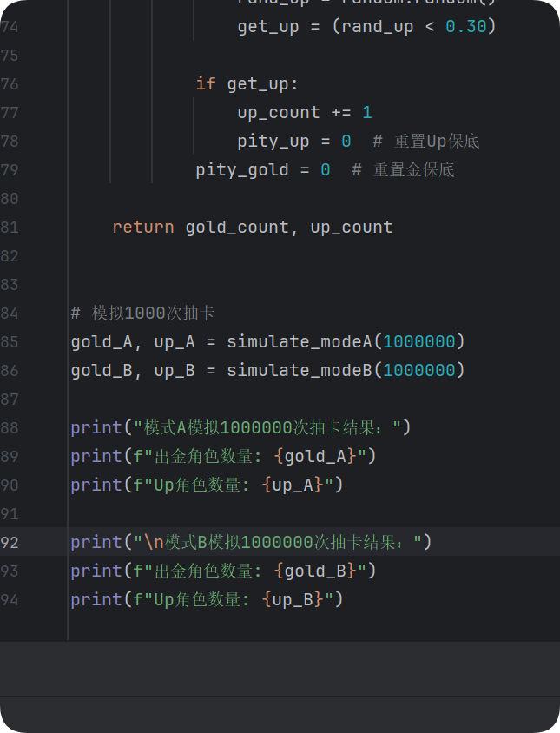Screen dimensions: 560x733
Task: Click the comment '# 重置金保底'
Action: click(x=403, y=169)
